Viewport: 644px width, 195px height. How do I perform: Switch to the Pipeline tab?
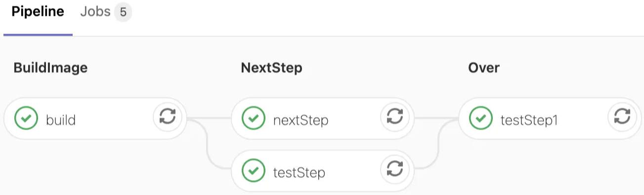(x=38, y=12)
